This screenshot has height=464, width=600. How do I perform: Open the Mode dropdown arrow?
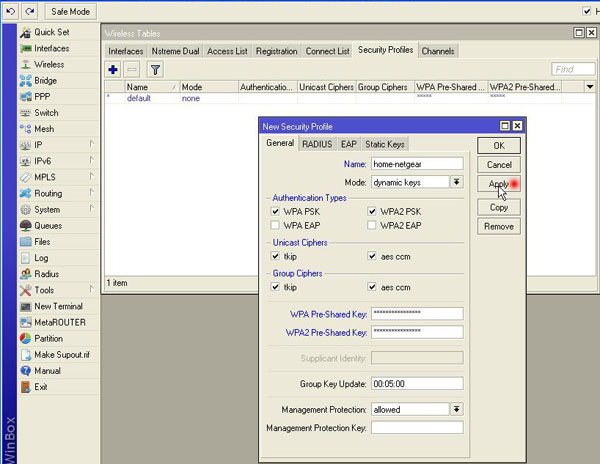457,182
